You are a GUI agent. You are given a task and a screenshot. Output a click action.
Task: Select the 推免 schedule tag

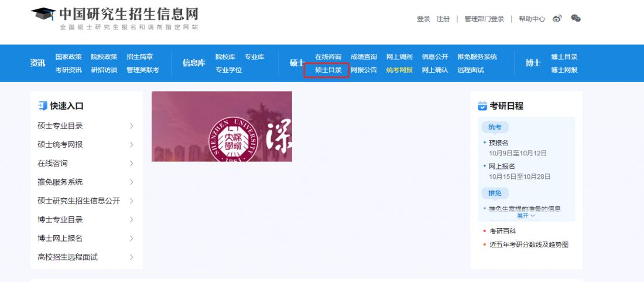click(x=495, y=193)
